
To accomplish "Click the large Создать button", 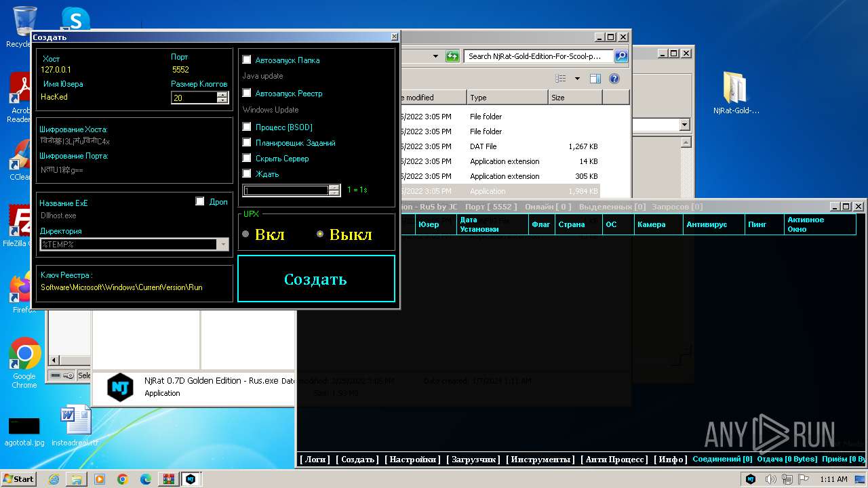I will coord(316,279).
